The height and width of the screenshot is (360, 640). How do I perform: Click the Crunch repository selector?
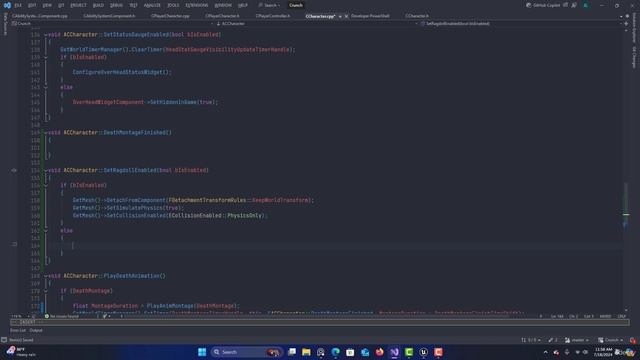point(611,340)
